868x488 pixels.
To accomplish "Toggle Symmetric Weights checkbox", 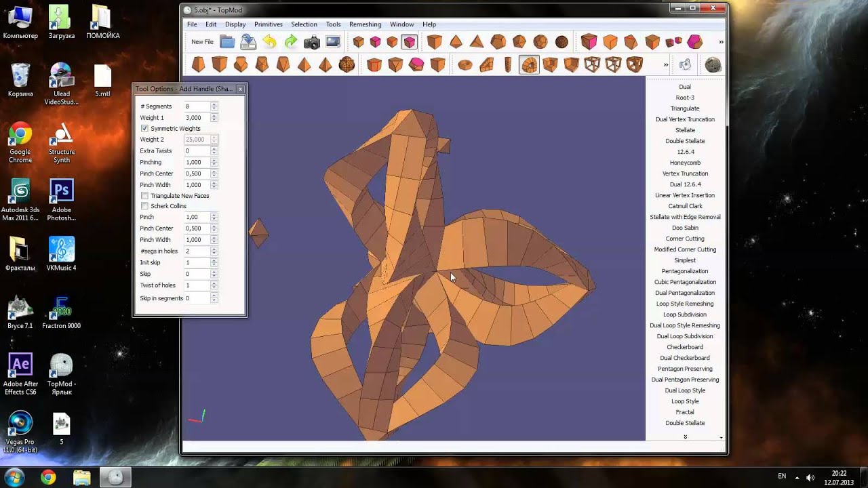I will pyautogui.click(x=144, y=129).
